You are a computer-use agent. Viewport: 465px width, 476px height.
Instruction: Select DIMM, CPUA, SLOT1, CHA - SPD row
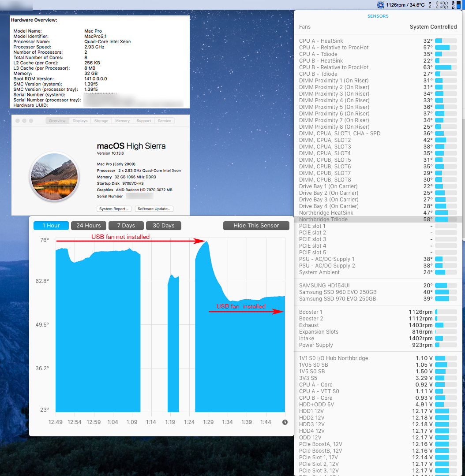click(378, 133)
